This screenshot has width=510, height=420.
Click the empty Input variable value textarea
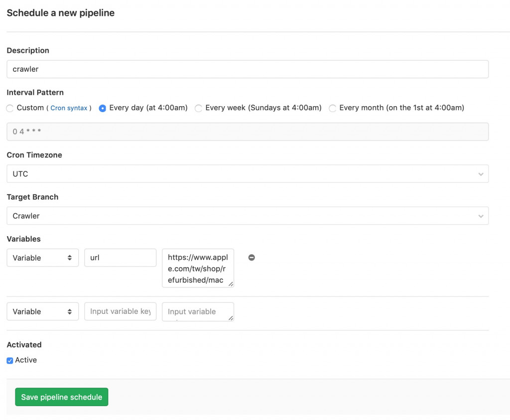tap(198, 311)
